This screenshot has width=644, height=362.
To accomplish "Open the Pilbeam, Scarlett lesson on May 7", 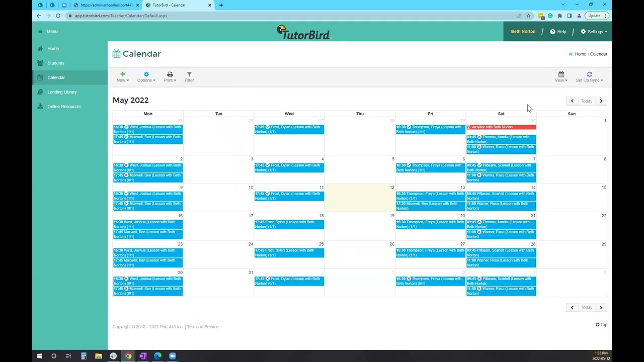I will point(501,168).
